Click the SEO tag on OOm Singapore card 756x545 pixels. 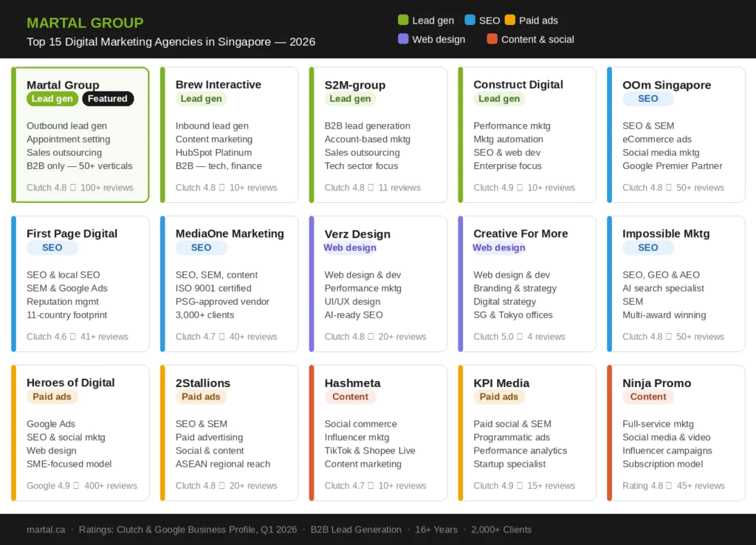(x=647, y=98)
